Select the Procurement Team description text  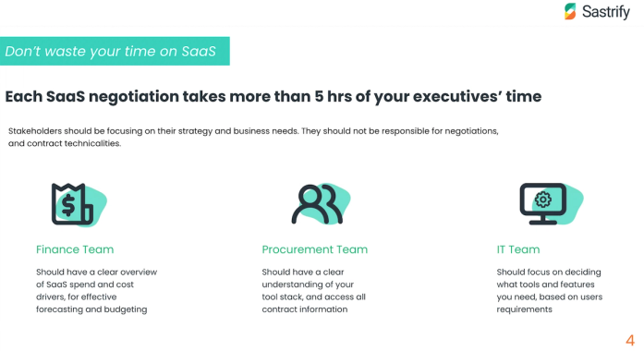point(314,291)
